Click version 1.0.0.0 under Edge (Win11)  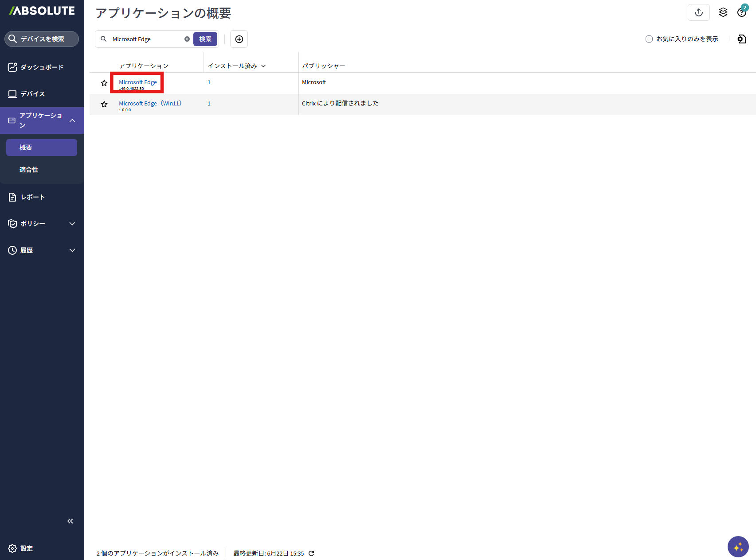pyautogui.click(x=125, y=110)
